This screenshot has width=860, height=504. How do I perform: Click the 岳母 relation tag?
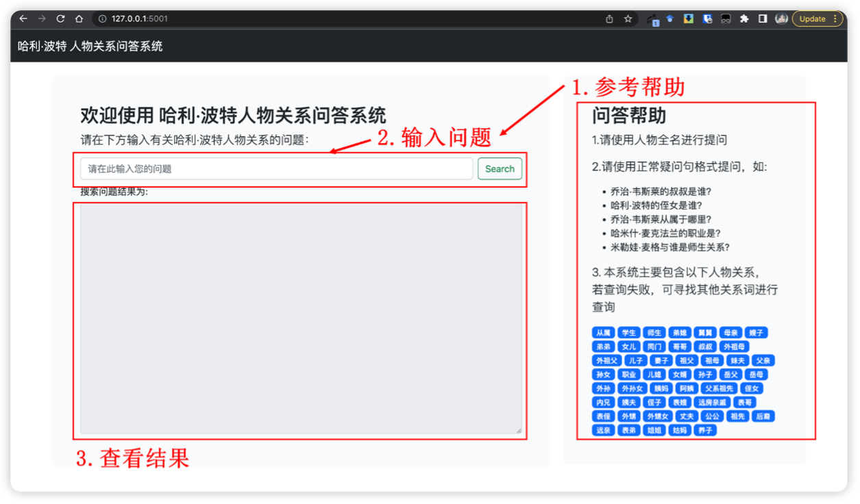click(756, 375)
